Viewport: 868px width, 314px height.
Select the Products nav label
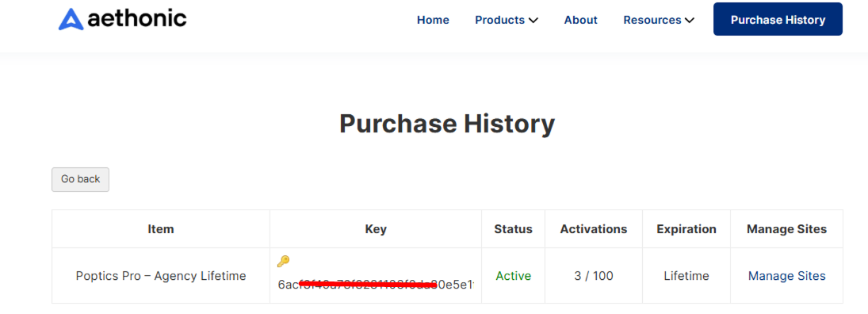(500, 20)
